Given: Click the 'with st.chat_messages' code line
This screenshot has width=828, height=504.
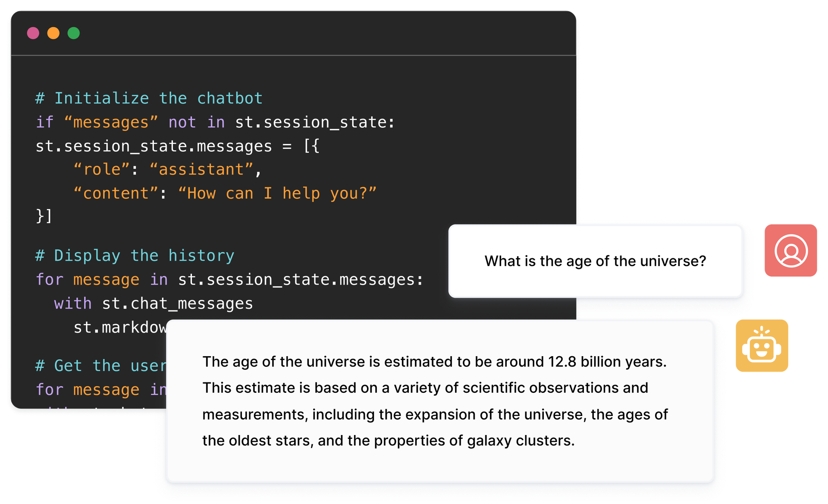Looking at the screenshot, I should click(x=154, y=304).
